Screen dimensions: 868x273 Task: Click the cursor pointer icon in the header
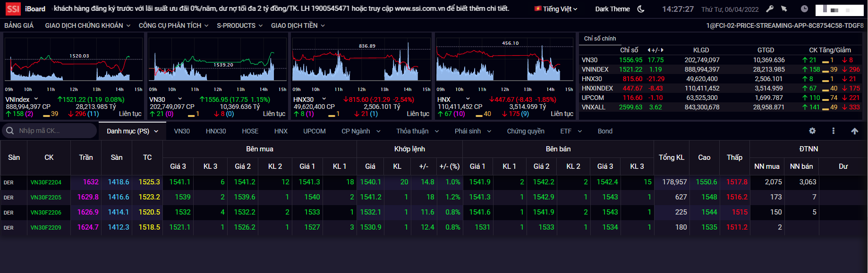[784, 9]
